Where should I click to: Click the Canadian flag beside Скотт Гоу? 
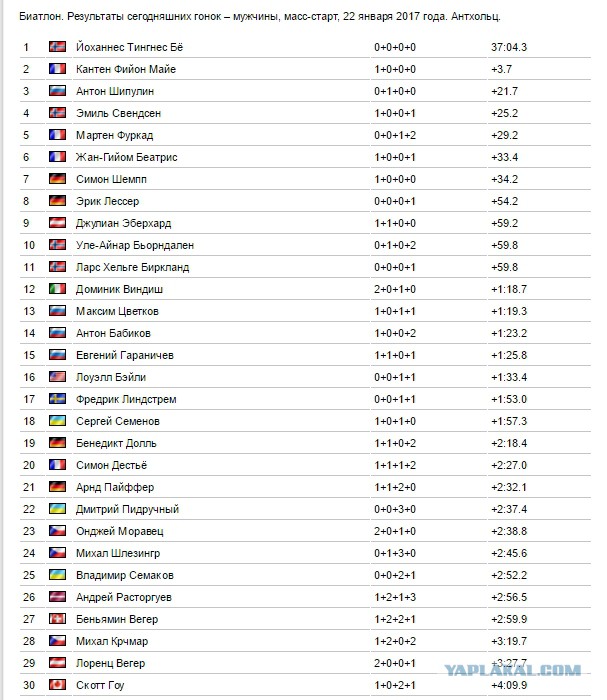click(57, 685)
